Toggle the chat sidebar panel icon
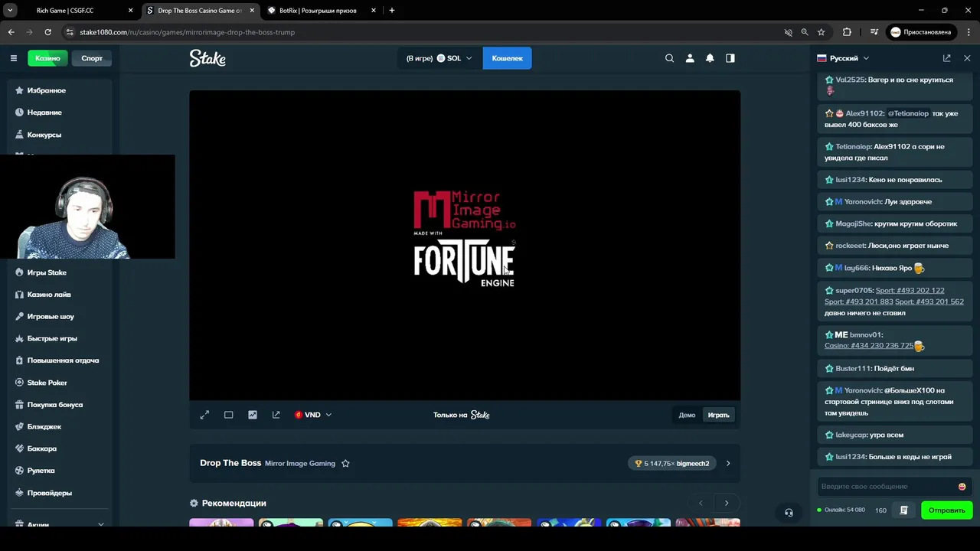The width and height of the screenshot is (980, 551). click(x=730, y=58)
